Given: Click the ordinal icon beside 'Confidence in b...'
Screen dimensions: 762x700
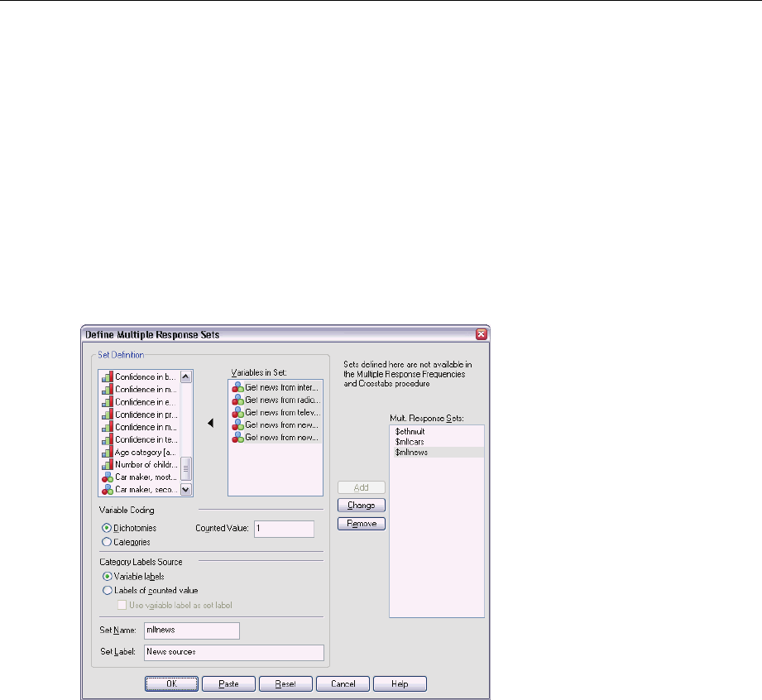Looking at the screenshot, I should coord(108,376).
